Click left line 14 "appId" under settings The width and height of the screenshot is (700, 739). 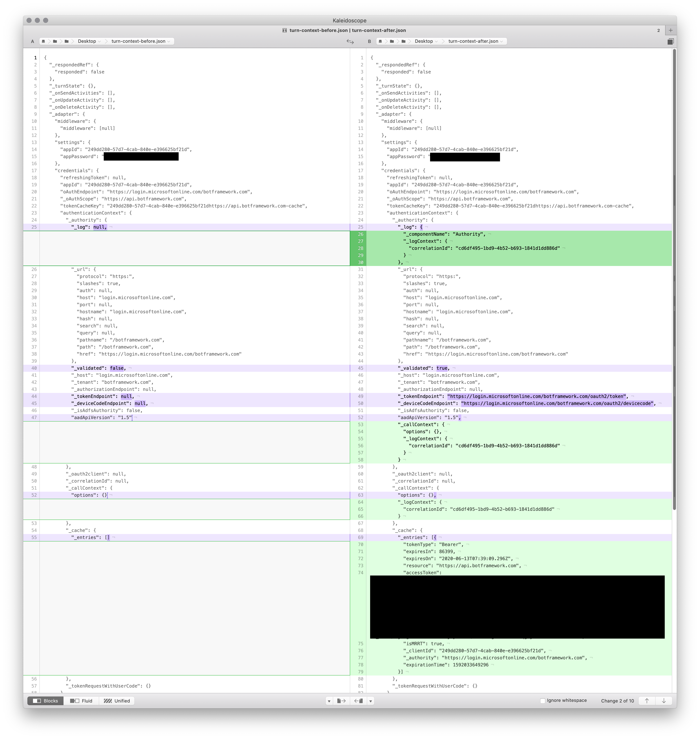(126, 149)
